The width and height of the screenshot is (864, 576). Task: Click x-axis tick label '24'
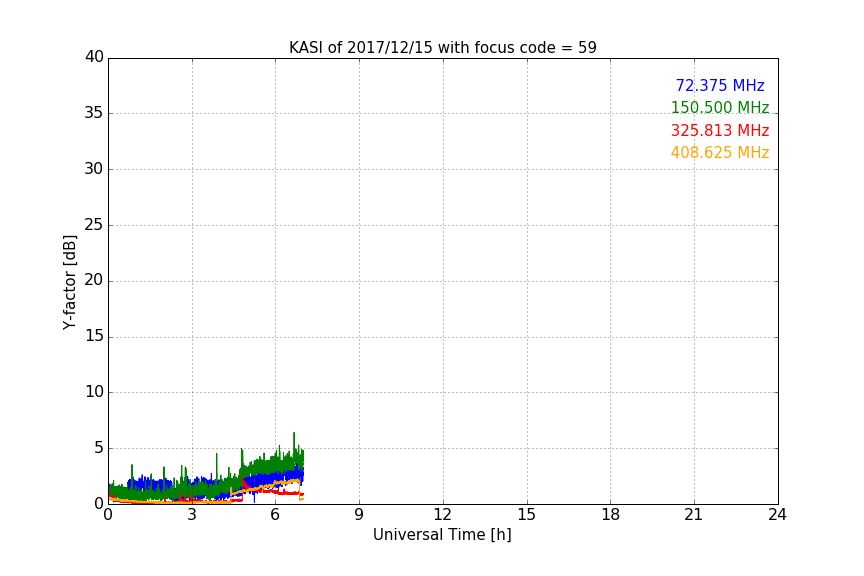777,515
